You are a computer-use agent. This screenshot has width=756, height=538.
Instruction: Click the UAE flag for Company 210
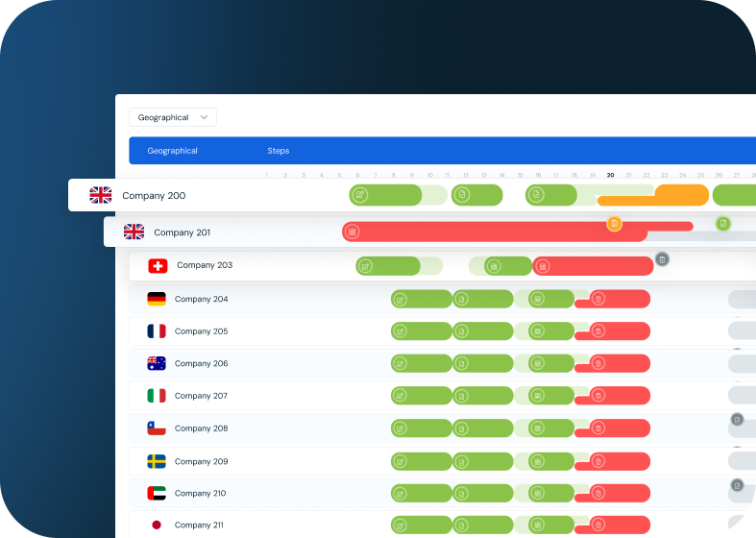tap(157, 493)
